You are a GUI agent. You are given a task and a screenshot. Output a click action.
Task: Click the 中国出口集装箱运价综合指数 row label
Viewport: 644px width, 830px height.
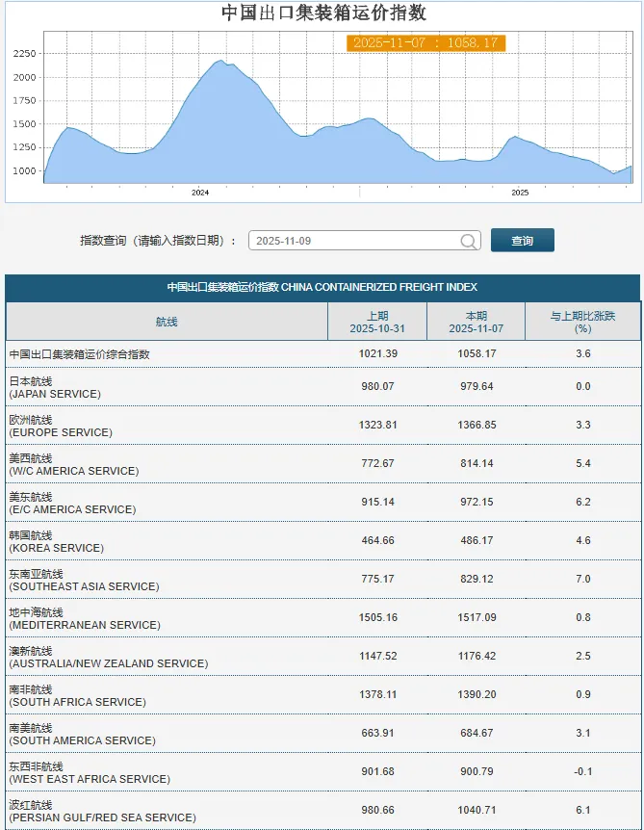(79, 354)
